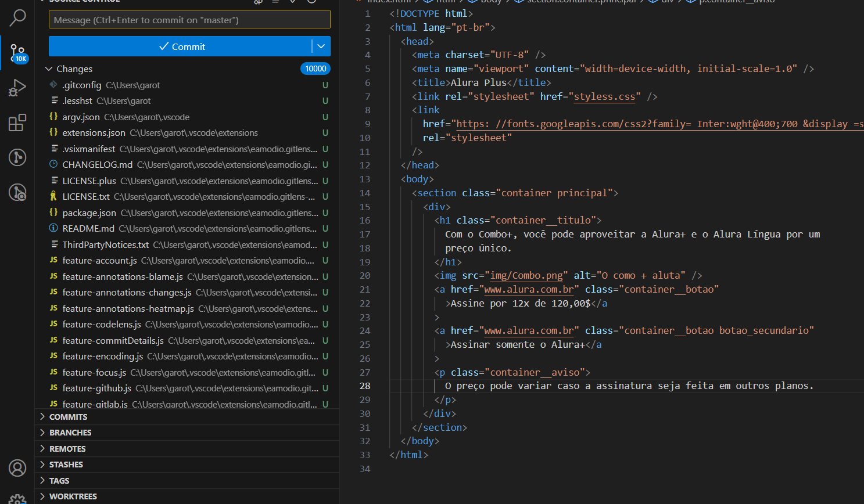Click line number 14 in the gutter
This screenshot has width=864, height=504.
(365, 193)
